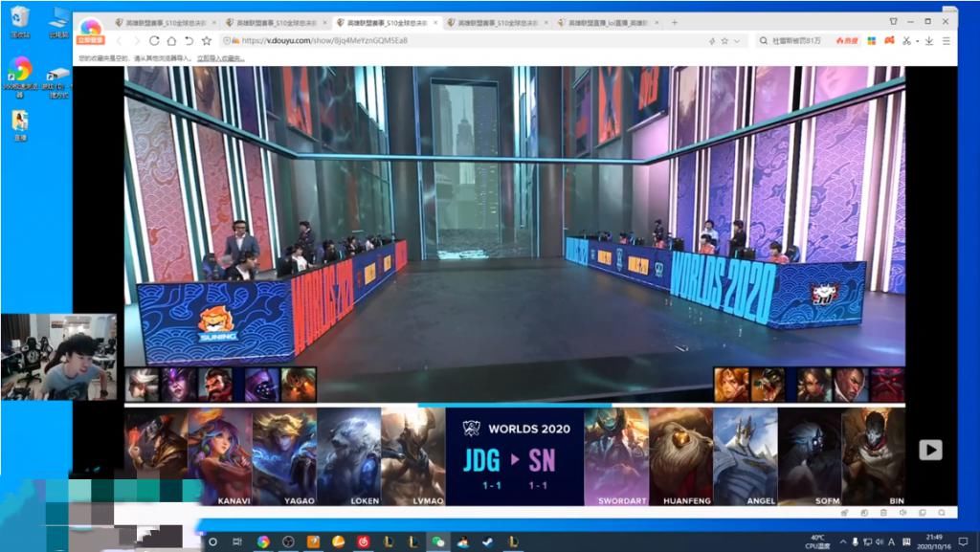Screen dimensions: 980x552
Task: Expand the dropdown beside the scissors icon
Action: 917,41
